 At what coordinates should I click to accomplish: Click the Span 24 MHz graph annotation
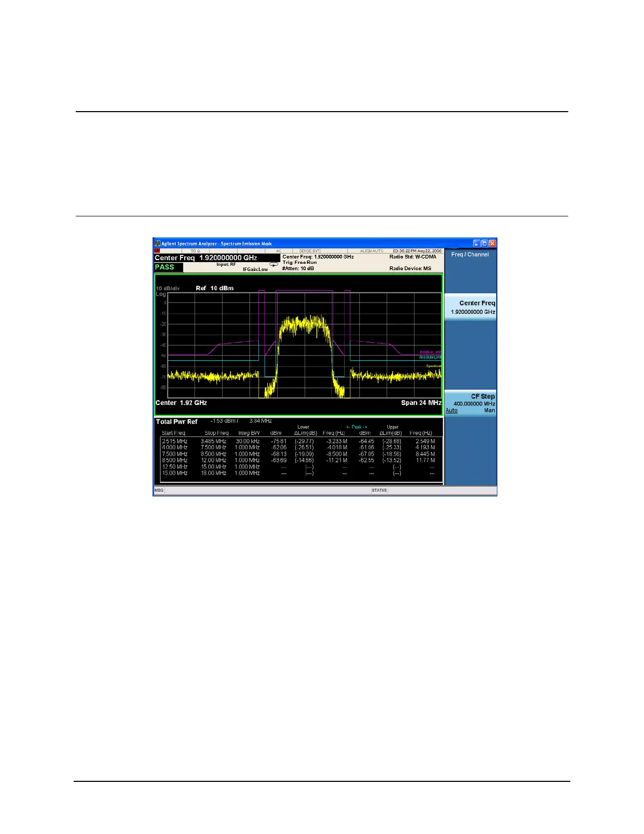coord(421,403)
